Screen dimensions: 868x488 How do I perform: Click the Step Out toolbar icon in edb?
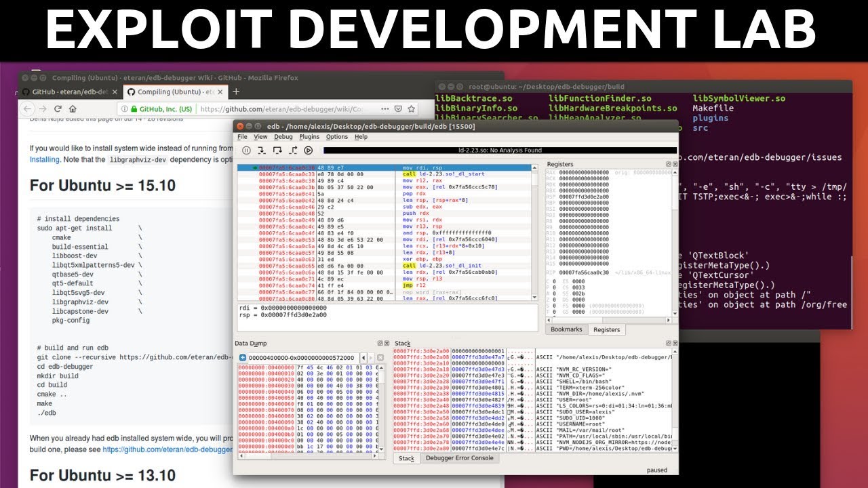293,150
